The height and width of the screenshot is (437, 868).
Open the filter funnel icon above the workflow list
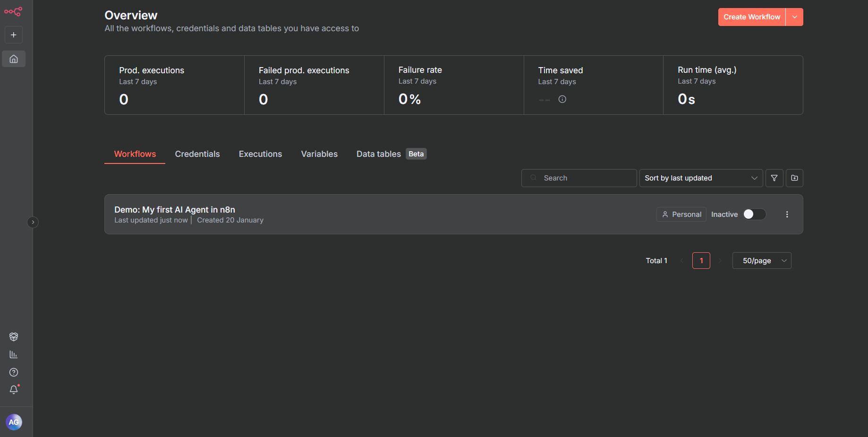tap(774, 178)
